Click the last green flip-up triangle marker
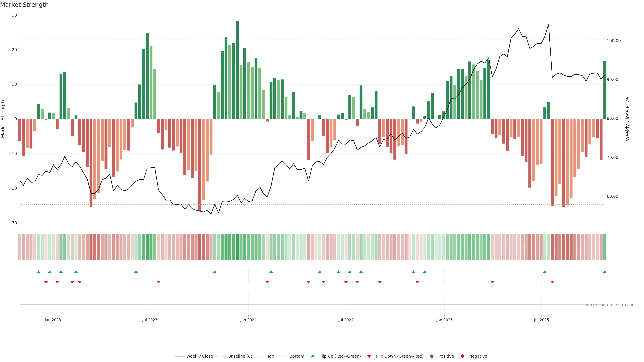Image resolution: width=644 pixels, height=362 pixels. click(x=604, y=272)
